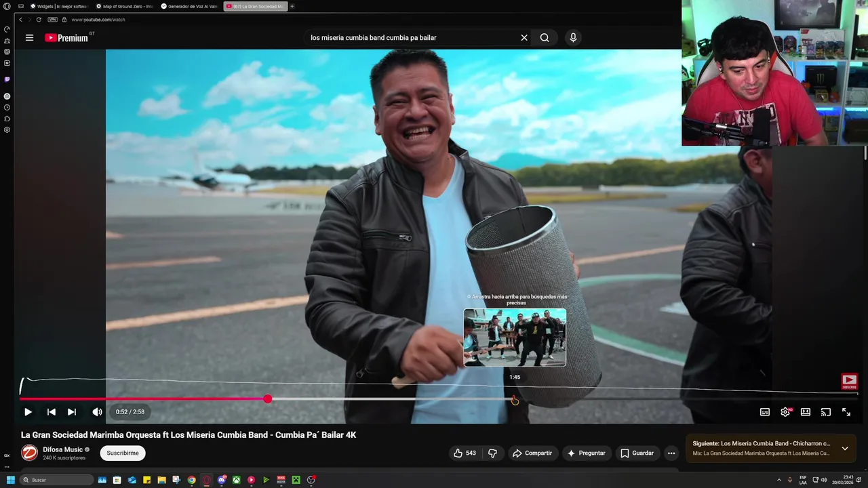This screenshot has height=488, width=868.
Task: Open File Explorer from the taskbar
Action: (162, 480)
